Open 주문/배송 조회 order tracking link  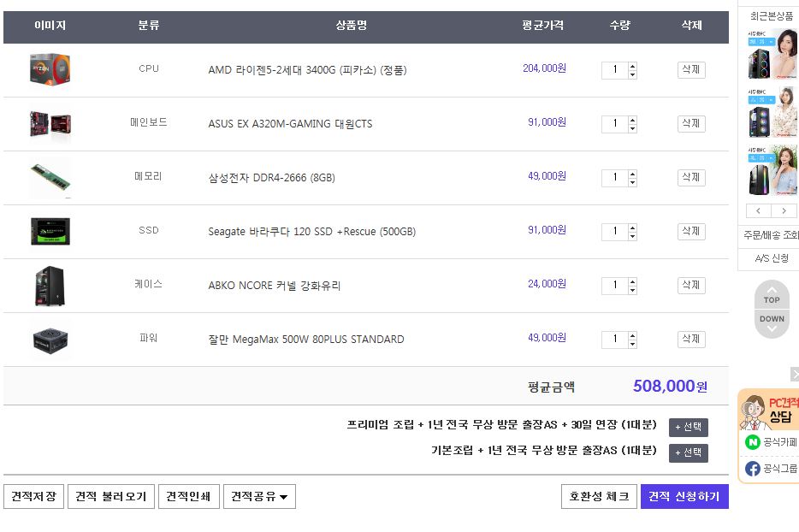[771, 235]
